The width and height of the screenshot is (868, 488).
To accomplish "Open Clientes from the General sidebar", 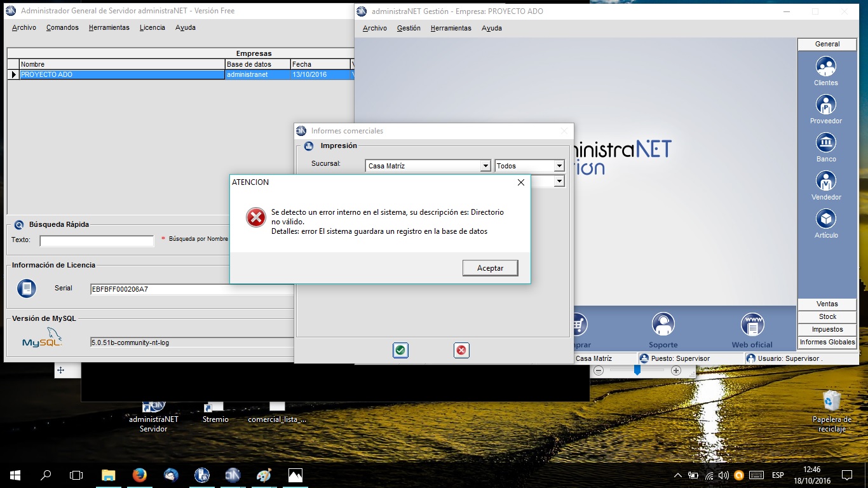I will 825,71.
